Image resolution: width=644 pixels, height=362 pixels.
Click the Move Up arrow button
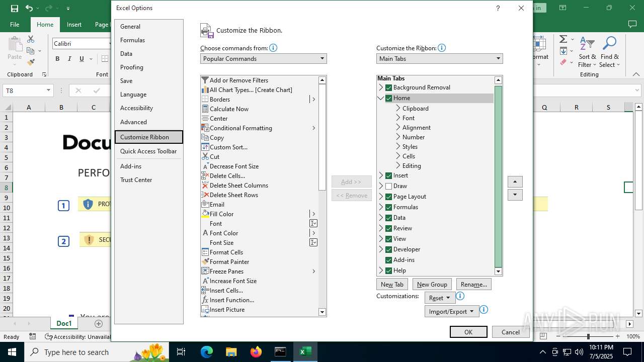tap(515, 182)
